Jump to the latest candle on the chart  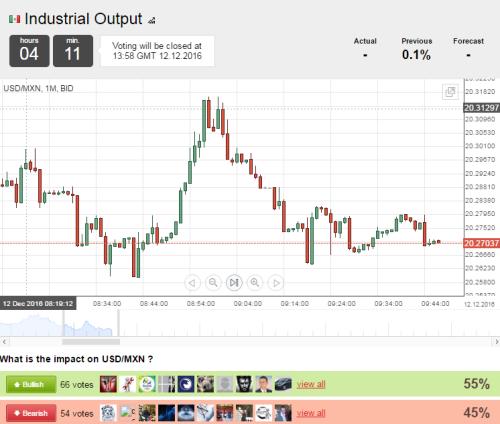tap(234, 283)
